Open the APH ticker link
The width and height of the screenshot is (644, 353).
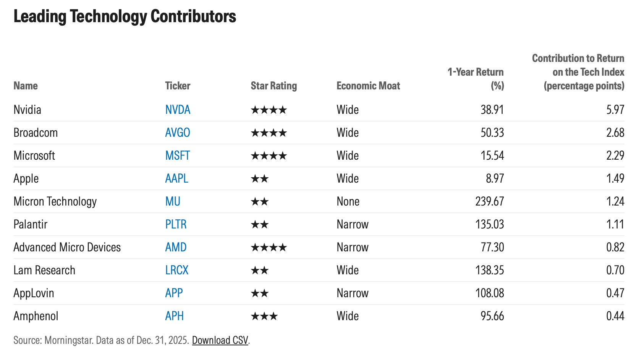pyautogui.click(x=175, y=316)
